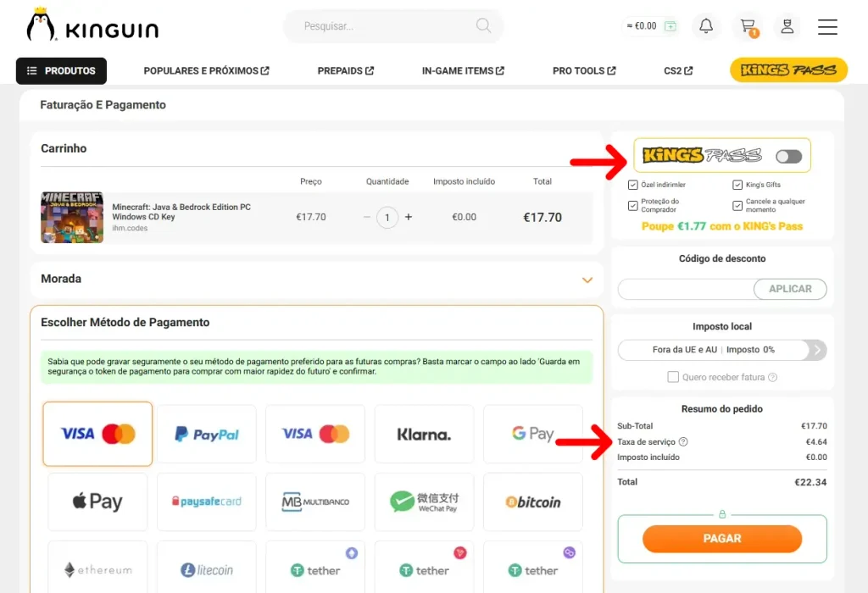
Task: Open PRO TOOLS menu item
Action: coord(584,71)
